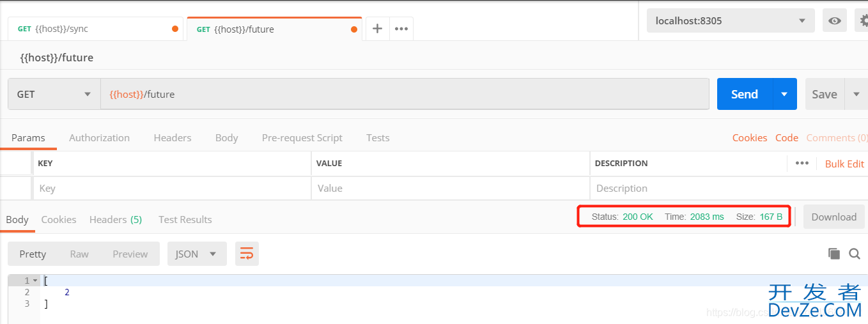
Task: Click the VALUE column header
Action: click(329, 164)
